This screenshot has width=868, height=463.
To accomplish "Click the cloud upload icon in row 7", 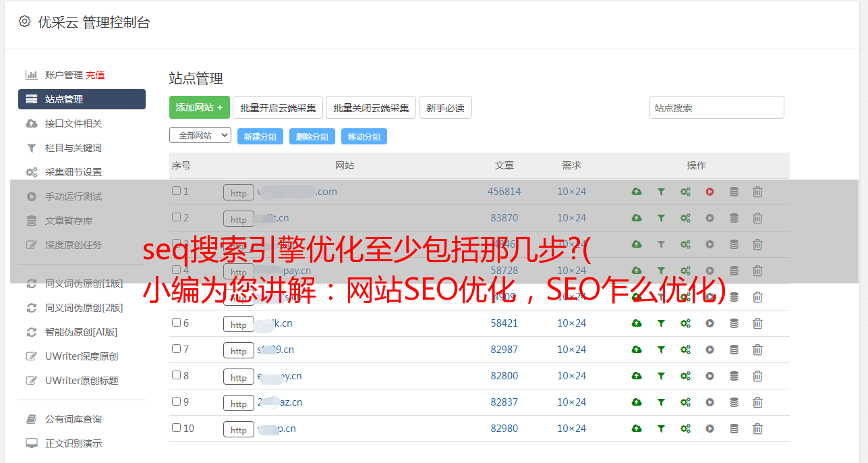I will (637, 350).
